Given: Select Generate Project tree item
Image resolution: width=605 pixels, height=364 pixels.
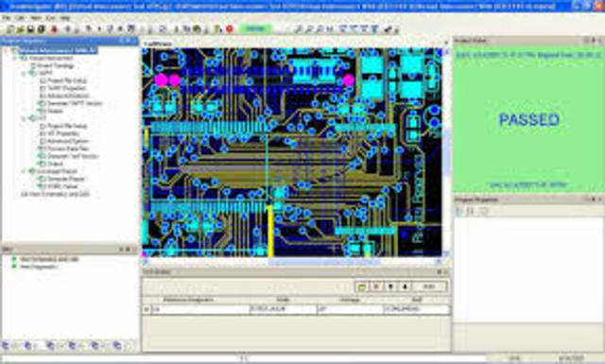Looking at the screenshot, I should click(65, 179).
